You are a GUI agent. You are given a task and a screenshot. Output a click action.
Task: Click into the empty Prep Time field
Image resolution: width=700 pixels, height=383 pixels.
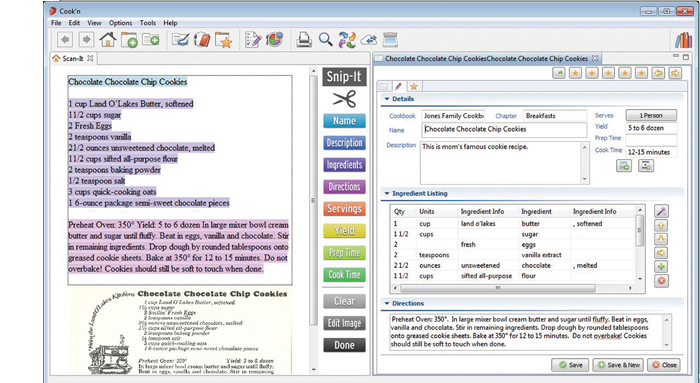(651, 139)
